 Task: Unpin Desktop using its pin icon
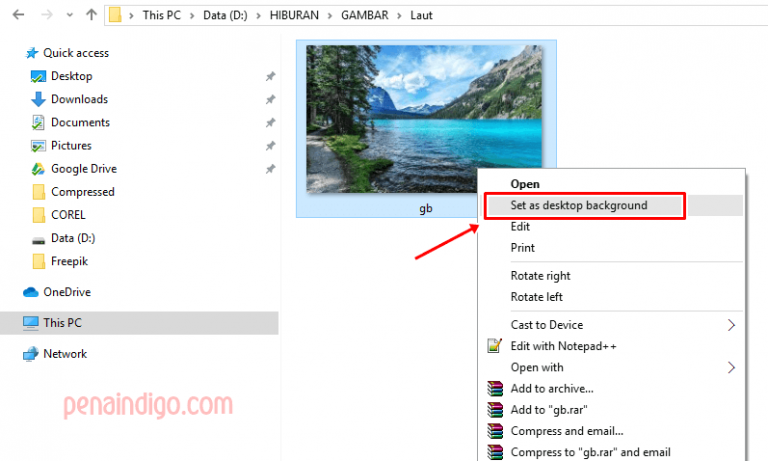click(270, 76)
